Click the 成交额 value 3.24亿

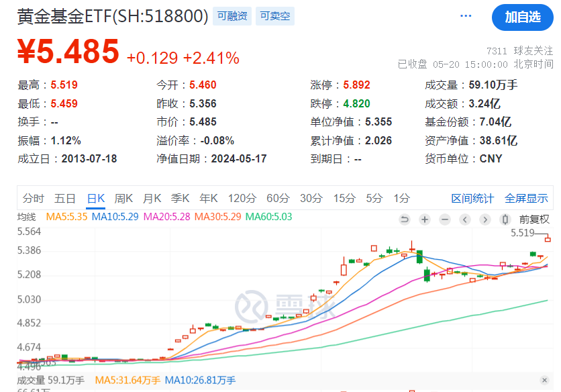[484, 103]
